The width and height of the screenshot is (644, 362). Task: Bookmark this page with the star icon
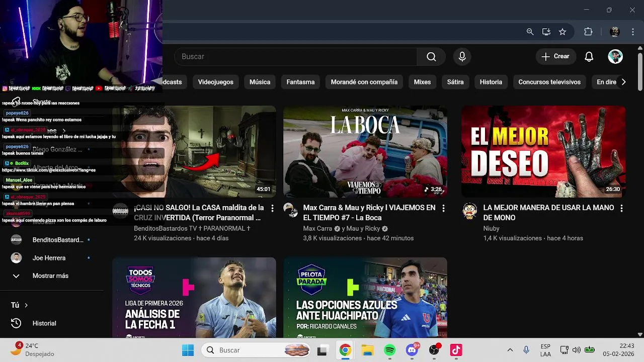(562, 32)
